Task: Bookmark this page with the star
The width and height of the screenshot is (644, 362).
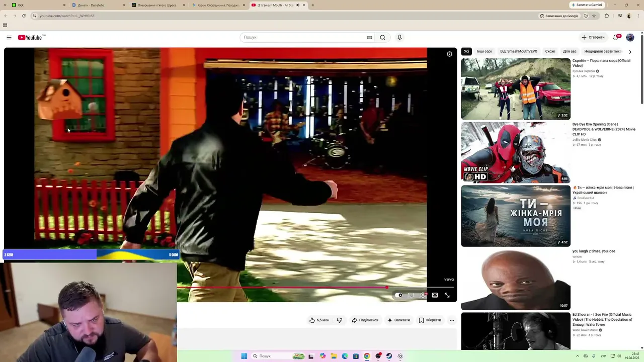Action: (594, 16)
